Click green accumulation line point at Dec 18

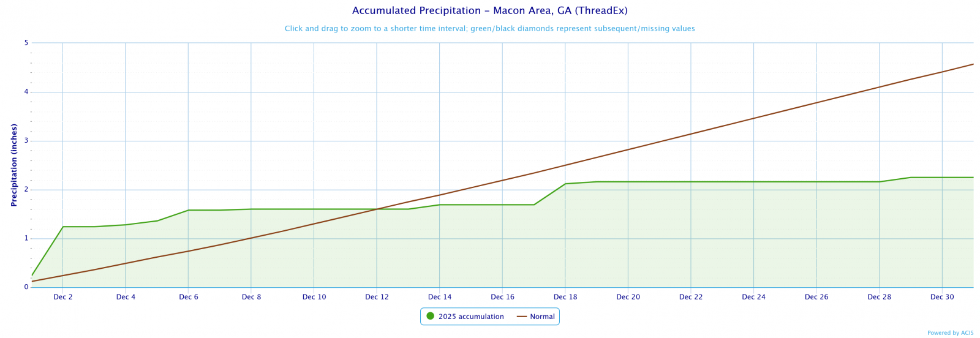pos(565,184)
